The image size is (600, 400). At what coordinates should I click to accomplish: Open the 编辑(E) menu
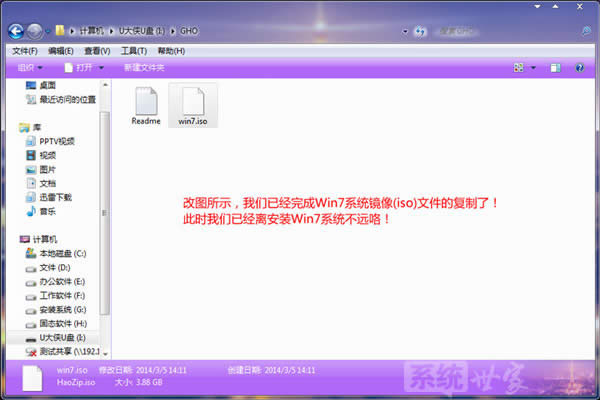[61, 51]
